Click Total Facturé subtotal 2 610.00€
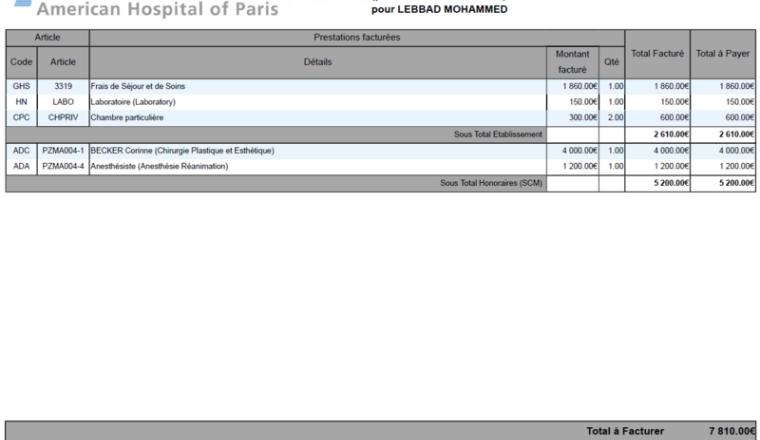 [x=671, y=134]
